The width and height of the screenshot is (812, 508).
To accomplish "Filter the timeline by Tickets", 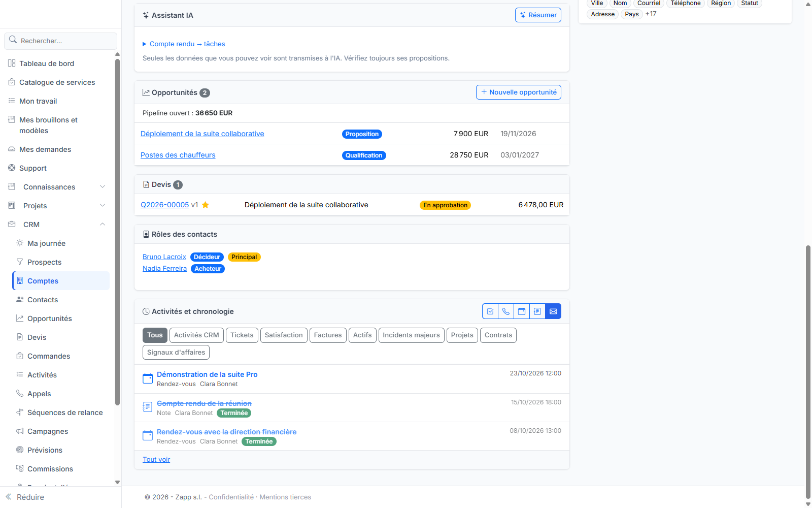I will point(242,335).
